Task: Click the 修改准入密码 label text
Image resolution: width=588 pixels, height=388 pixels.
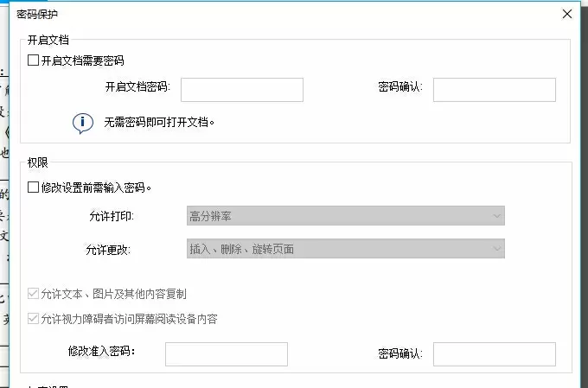Action: coord(102,352)
